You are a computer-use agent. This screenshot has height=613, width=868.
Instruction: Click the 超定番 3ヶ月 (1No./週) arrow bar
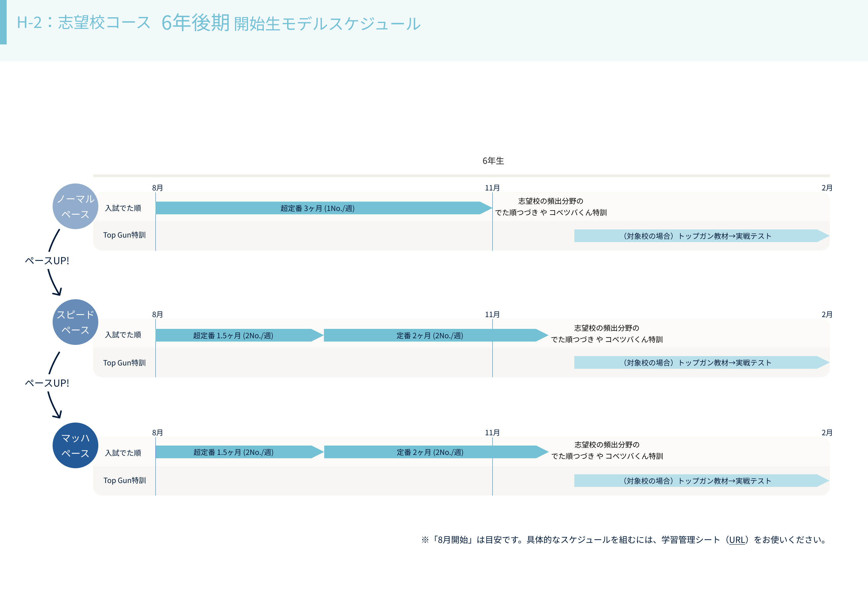[x=318, y=208]
